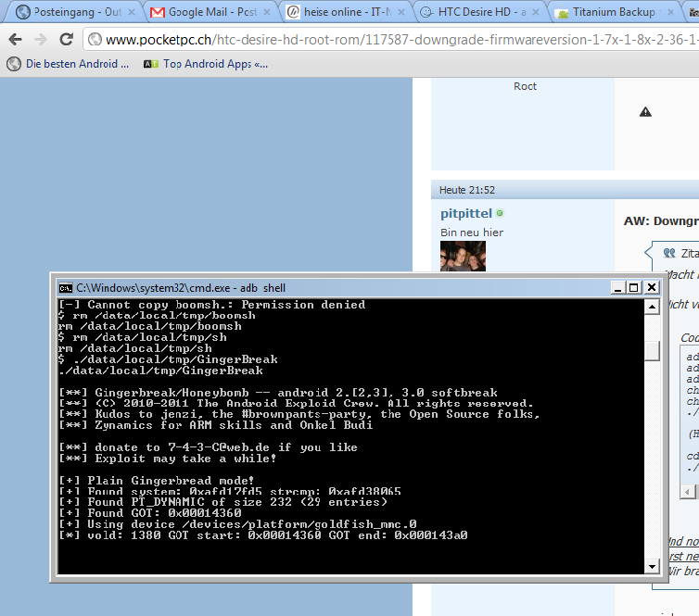
Task: Click the cmd.exe window system icon
Action: tap(66, 288)
